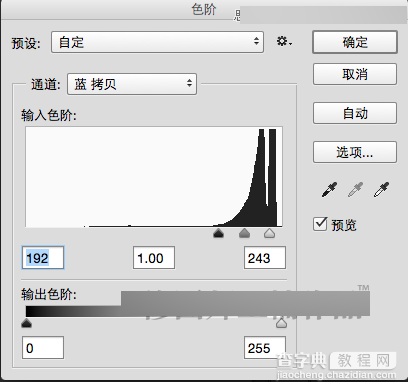Focus the input highlight field showing 243
Image resolution: width=408 pixels, height=382 pixels.
click(x=265, y=258)
